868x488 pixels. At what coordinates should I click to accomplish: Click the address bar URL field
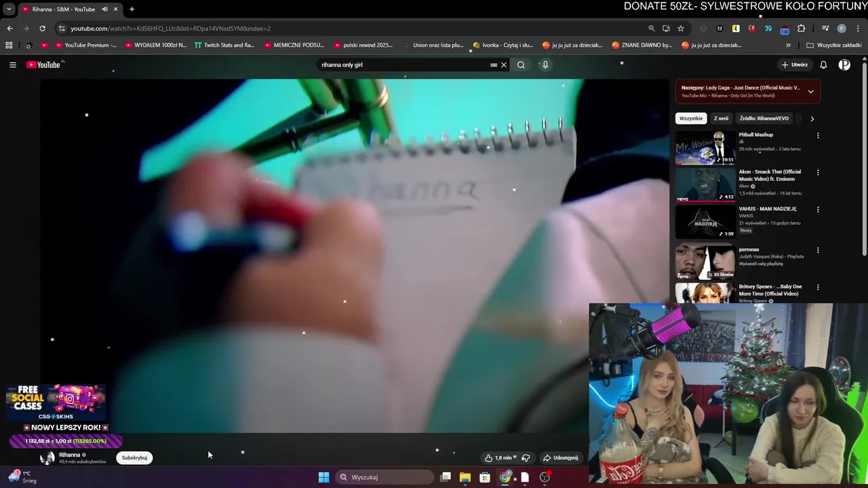tap(353, 28)
